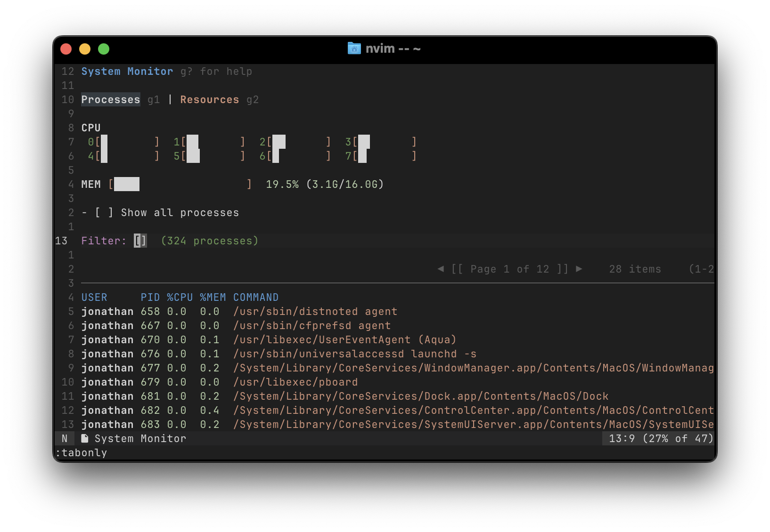Click PID 658 in the process table

[150, 311]
